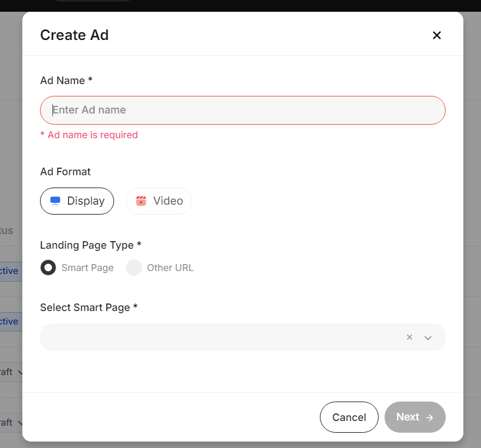Viewport: 481px width, 448px height.
Task: Select the Other URL radio button
Action: 134,268
